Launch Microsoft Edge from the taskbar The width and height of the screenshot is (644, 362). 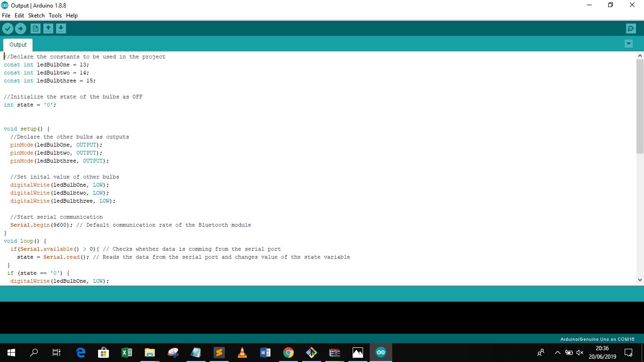coord(81,353)
